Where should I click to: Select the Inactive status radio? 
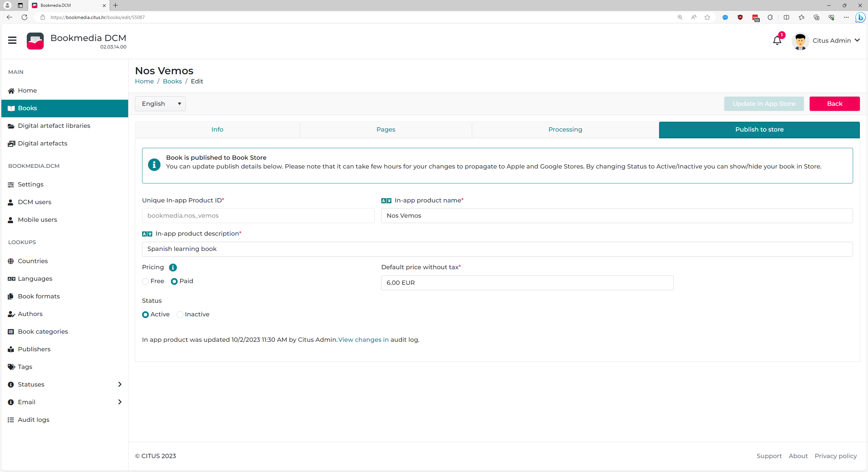point(180,315)
